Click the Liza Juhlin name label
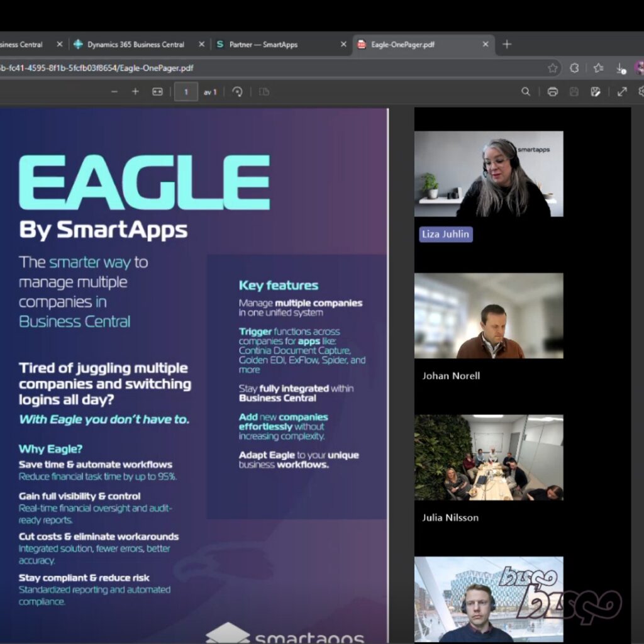Viewport: 644px width, 644px height. (446, 234)
